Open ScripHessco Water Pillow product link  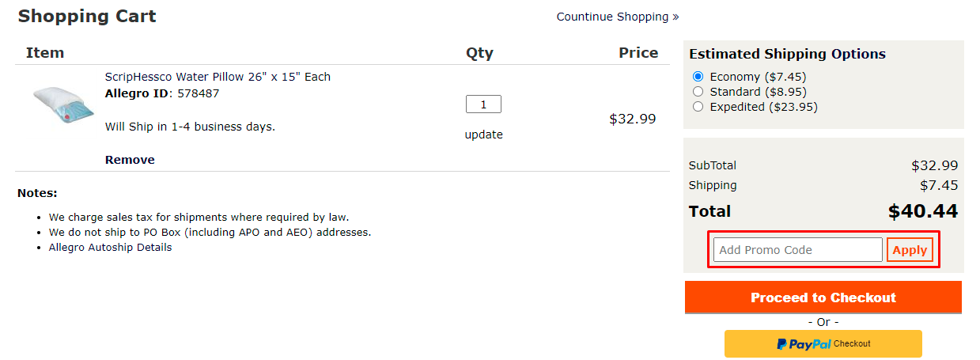pos(218,77)
